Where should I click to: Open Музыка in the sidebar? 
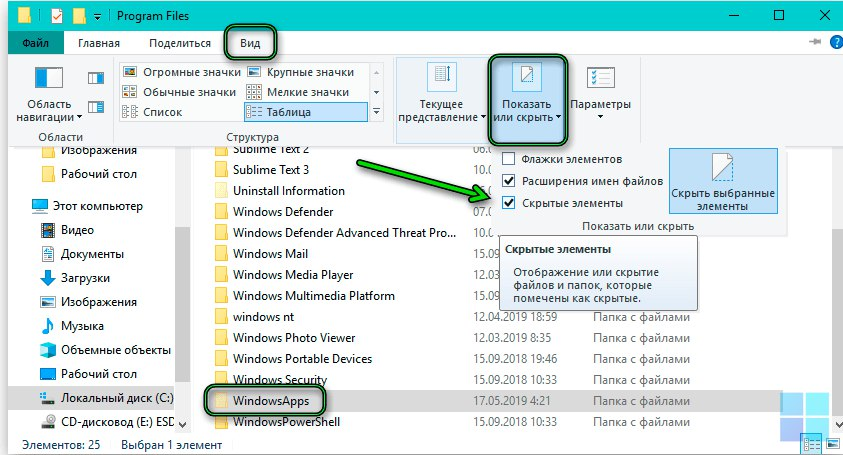pos(83,326)
